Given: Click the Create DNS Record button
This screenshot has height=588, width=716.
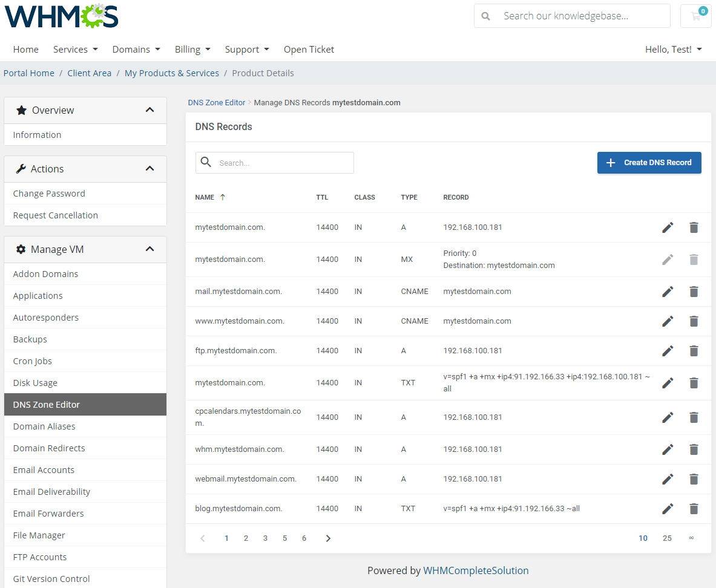Looking at the screenshot, I should coord(649,162).
